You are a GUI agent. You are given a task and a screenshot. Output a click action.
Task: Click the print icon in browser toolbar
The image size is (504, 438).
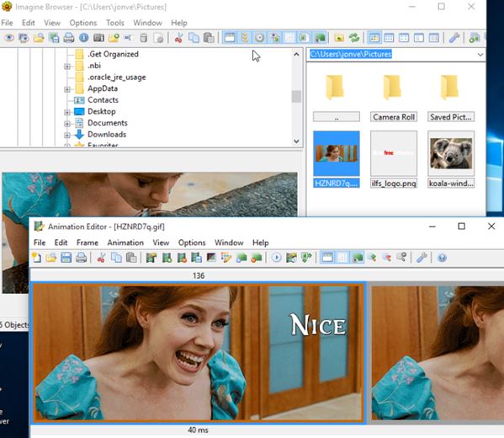click(69, 38)
